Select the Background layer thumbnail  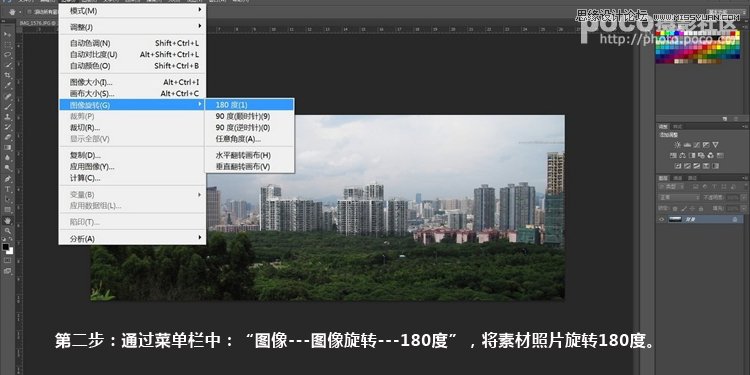click(675, 219)
